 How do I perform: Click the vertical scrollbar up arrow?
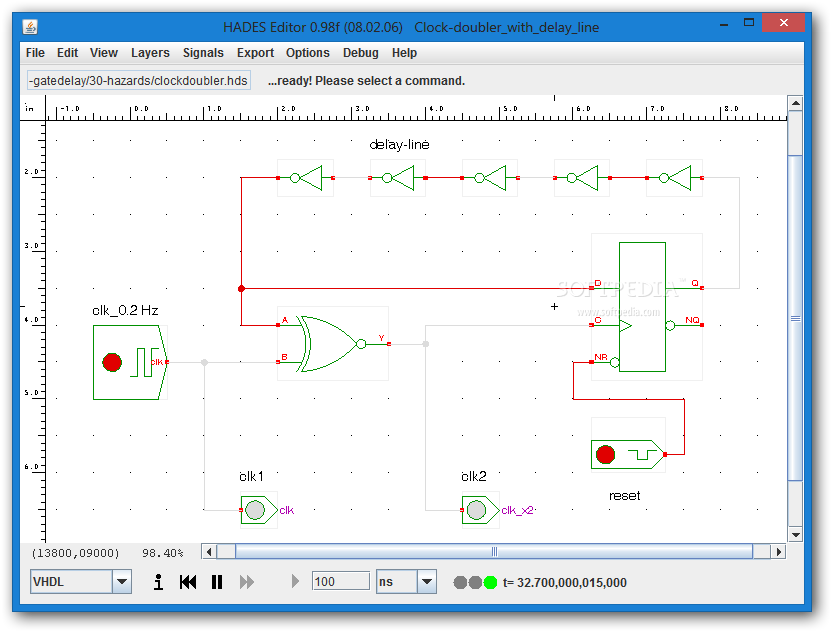[x=795, y=103]
